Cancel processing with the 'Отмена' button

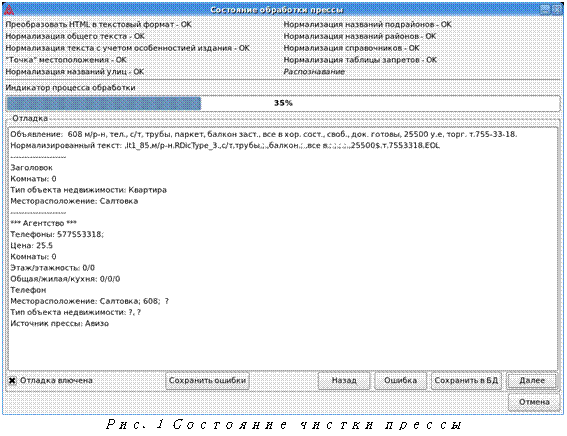click(534, 402)
